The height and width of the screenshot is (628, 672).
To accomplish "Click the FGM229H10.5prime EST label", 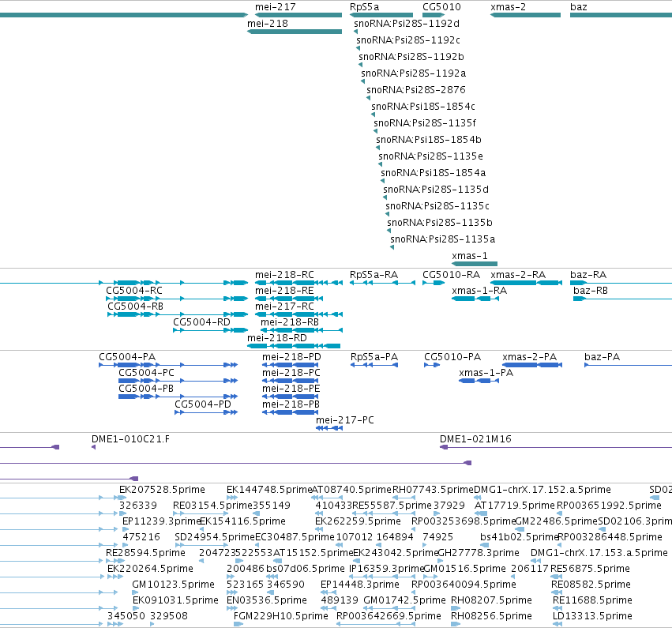I will click(280, 616).
